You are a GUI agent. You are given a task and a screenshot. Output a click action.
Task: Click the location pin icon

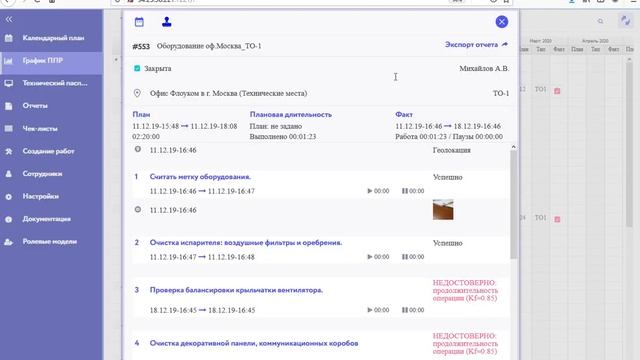[137, 93]
